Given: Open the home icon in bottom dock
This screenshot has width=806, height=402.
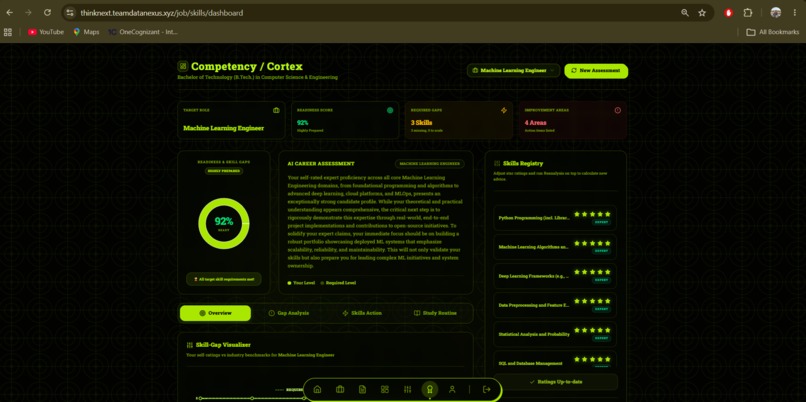Looking at the screenshot, I should tap(317, 389).
